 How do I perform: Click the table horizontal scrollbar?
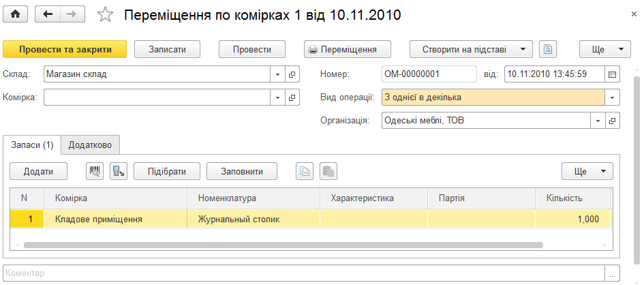click(283, 245)
